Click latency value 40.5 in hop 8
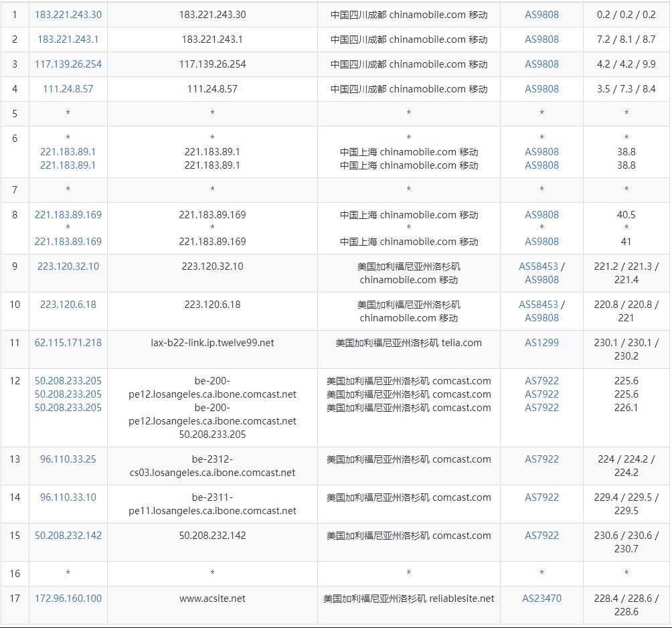 coord(626,215)
